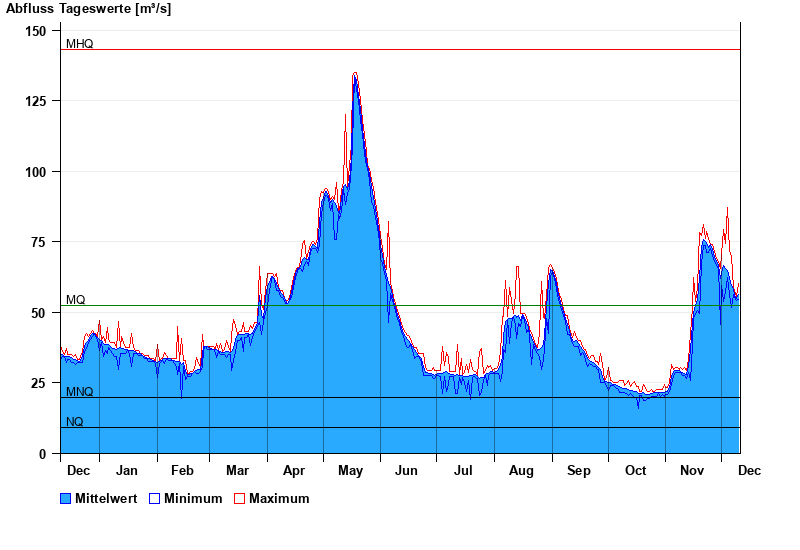Click the red Maximum legend box
Screen dimensions: 800x550
239,499
